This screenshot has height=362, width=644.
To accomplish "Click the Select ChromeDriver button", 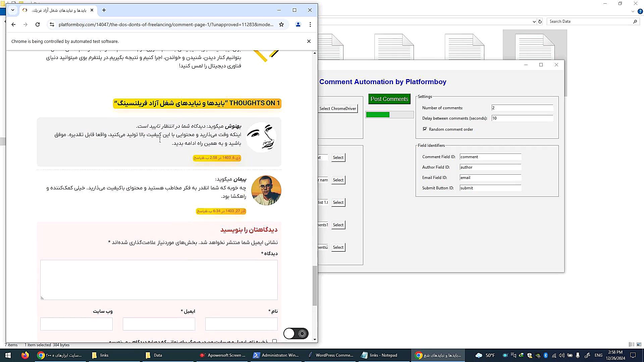I will tap(338, 108).
